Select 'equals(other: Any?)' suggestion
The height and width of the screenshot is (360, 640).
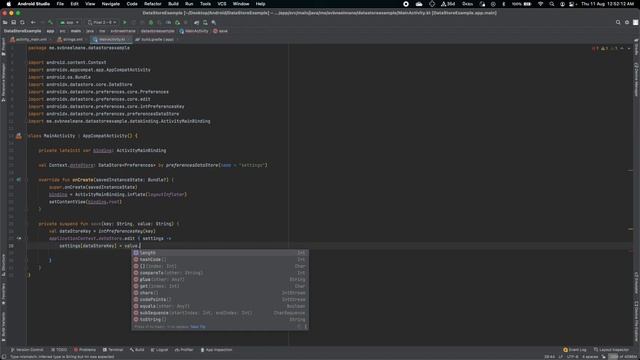(x=220, y=306)
